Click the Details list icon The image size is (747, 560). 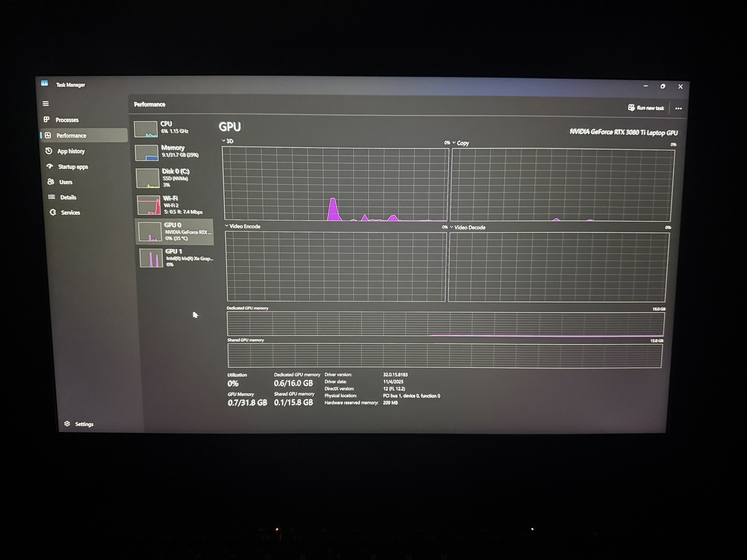coord(51,197)
